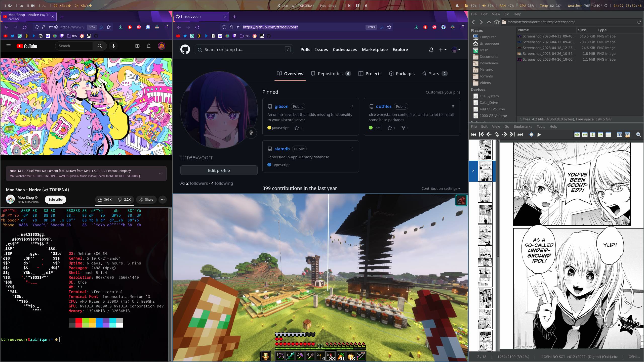Go to parent folder in file manager toolbar
This screenshot has height=362, width=644.
[489, 22]
